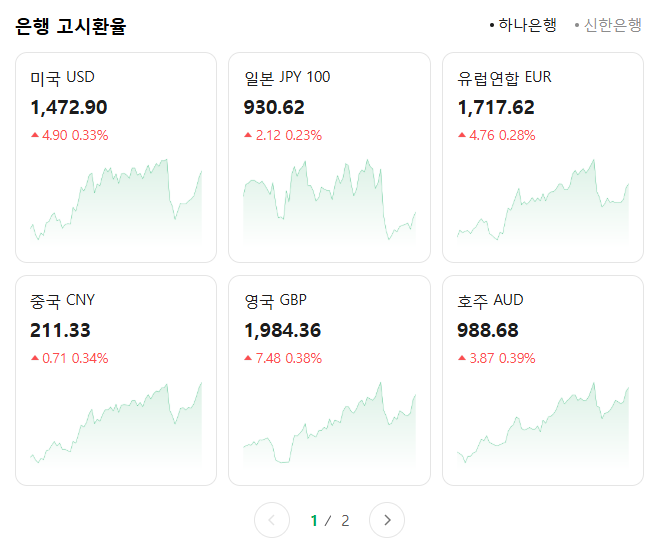Screen dimensions: 656x545
Task: Click the page indicator 1 / 2
Action: (330, 520)
